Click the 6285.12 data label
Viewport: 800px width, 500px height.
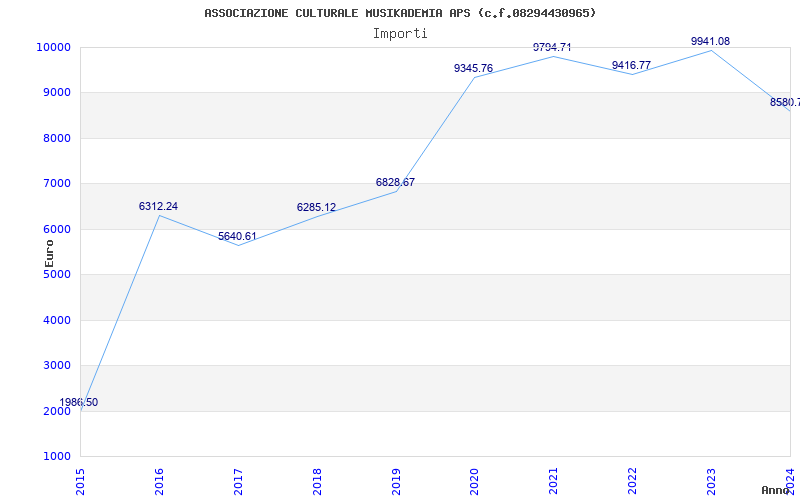316,208
